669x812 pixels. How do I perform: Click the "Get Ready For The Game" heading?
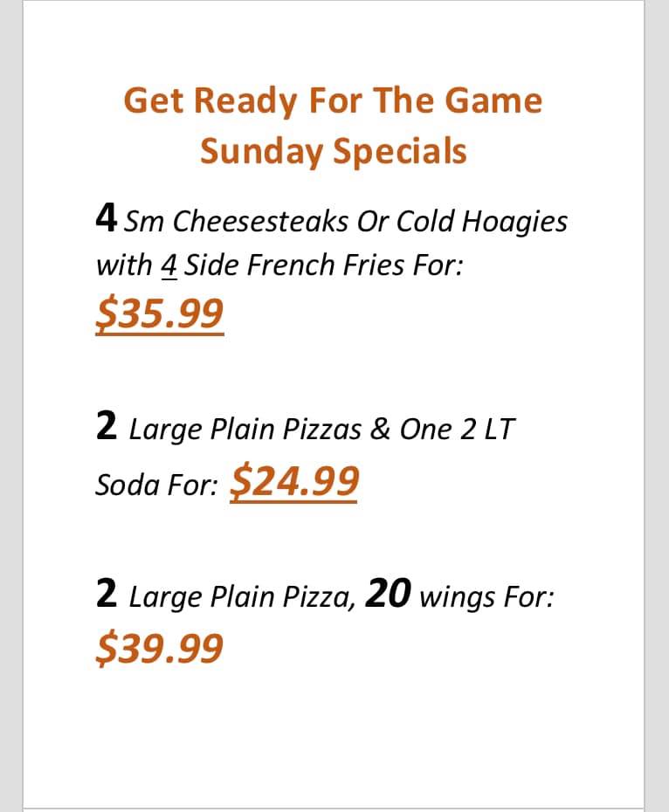click(333, 100)
